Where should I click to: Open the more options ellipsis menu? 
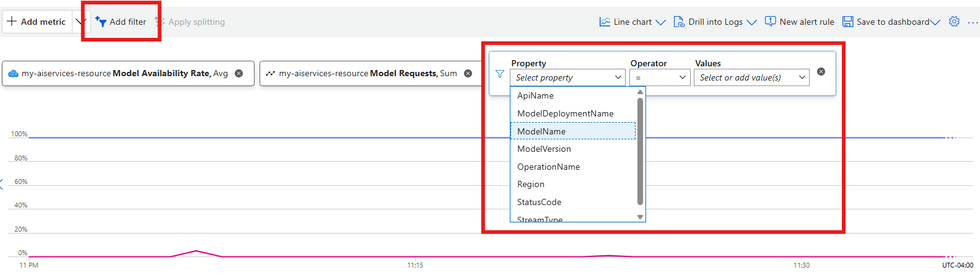(973, 22)
